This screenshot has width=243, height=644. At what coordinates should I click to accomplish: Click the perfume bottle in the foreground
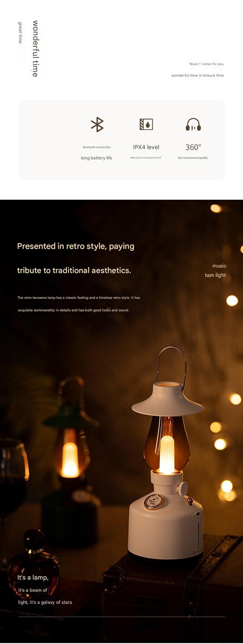tap(34, 560)
